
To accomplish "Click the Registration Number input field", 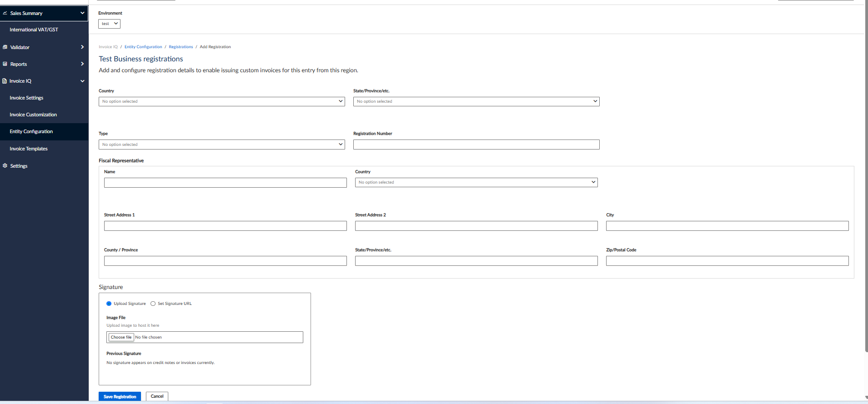I will coord(476,145).
